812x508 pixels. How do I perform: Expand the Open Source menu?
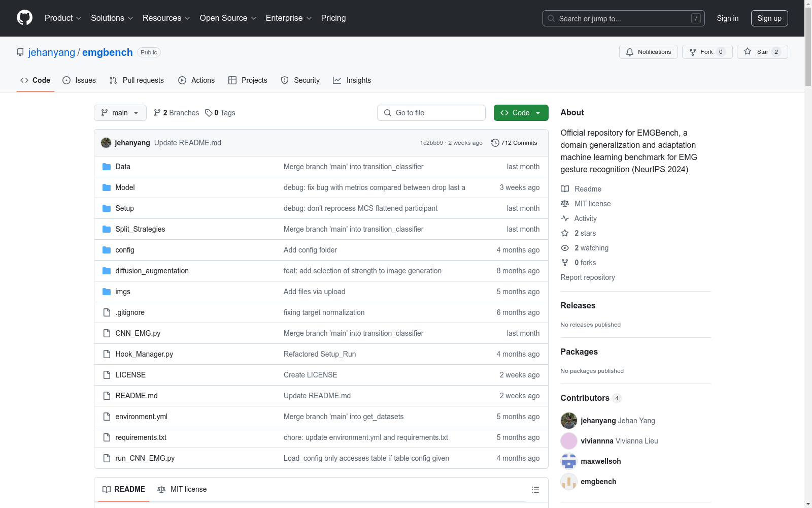tap(228, 18)
